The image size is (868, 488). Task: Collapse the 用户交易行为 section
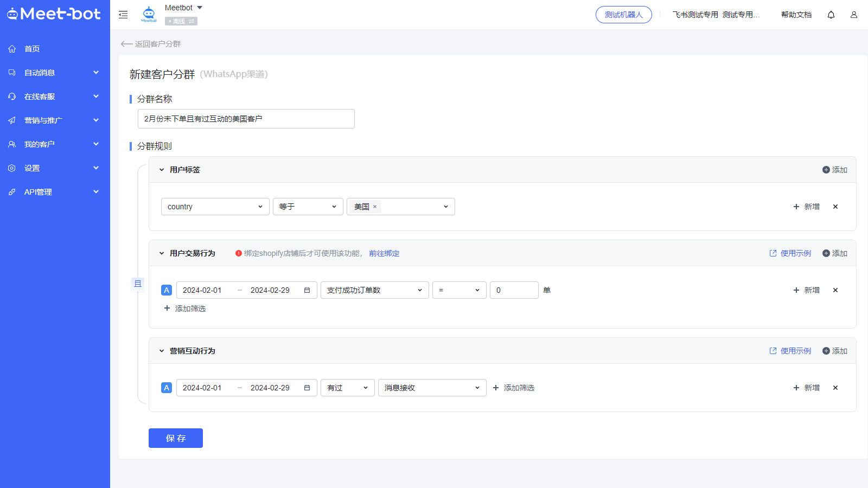click(x=162, y=253)
